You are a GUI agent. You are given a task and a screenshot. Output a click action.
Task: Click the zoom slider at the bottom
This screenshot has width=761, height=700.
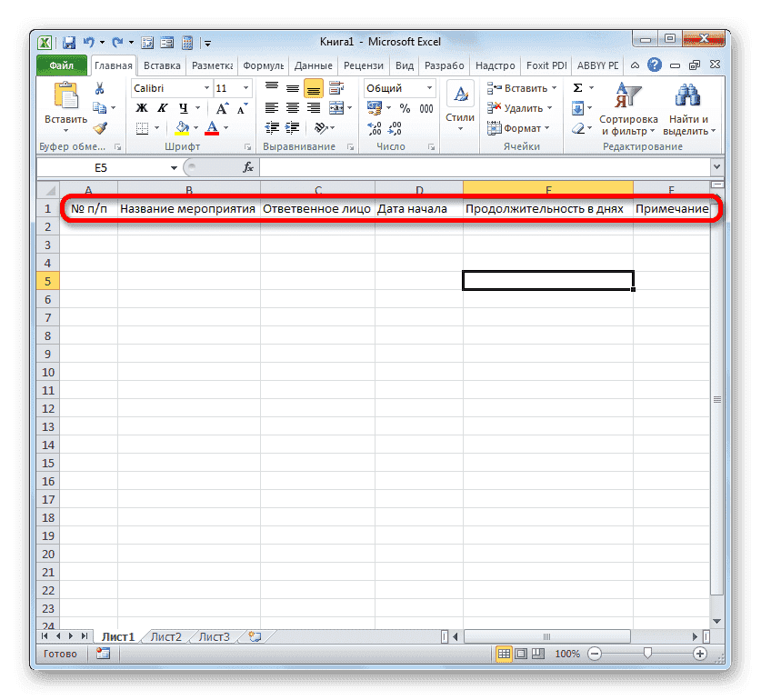(646, 653)
